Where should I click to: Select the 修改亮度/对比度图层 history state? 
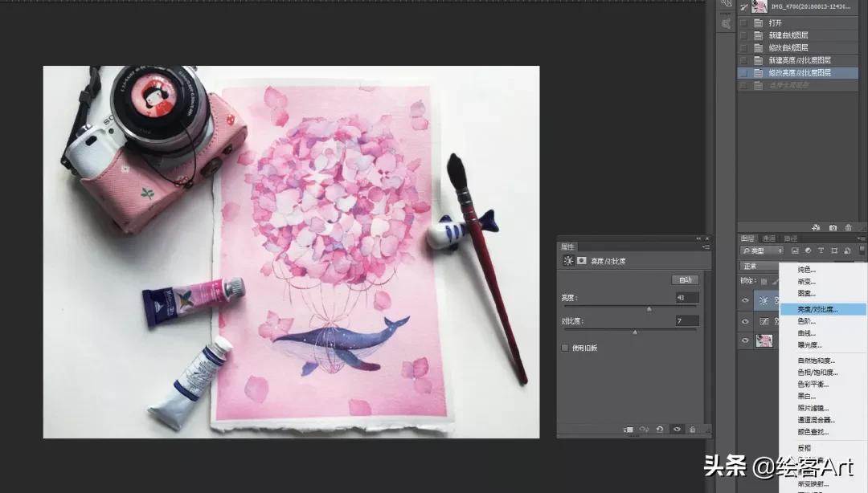click(x=798, y=72)
